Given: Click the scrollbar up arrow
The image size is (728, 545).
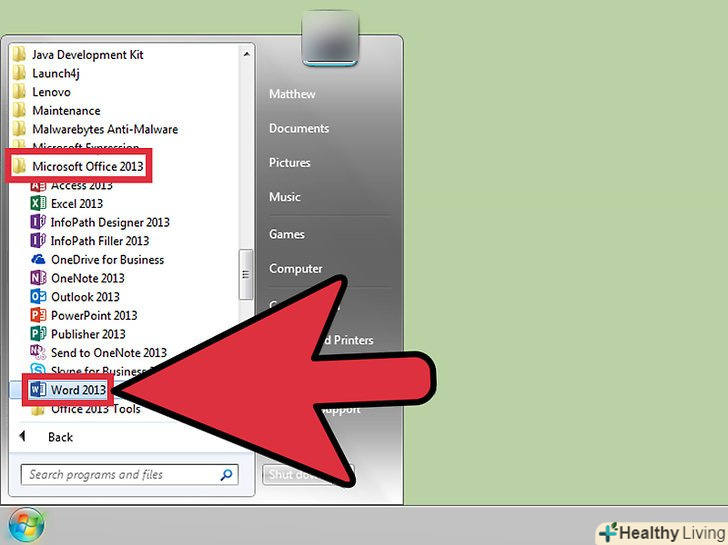Looking at the screenshot, I should pos(247,54).
